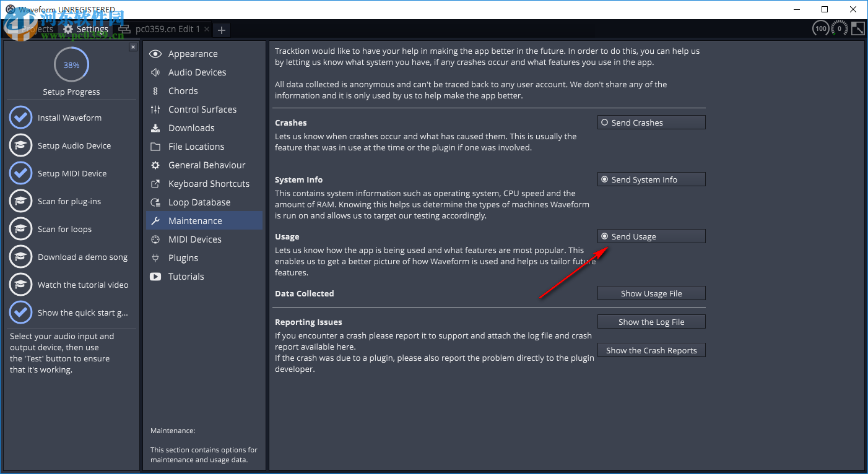Viewport: 868px width, 474px height.
Task: Open Appearance settings with the eye icon
Action: pos(155,54)
